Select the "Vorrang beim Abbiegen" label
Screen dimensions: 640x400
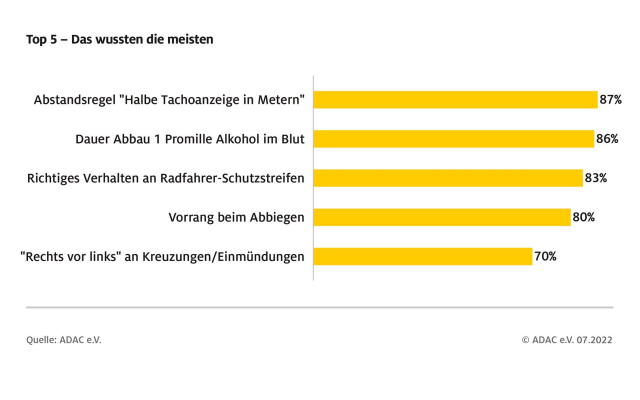237,217
